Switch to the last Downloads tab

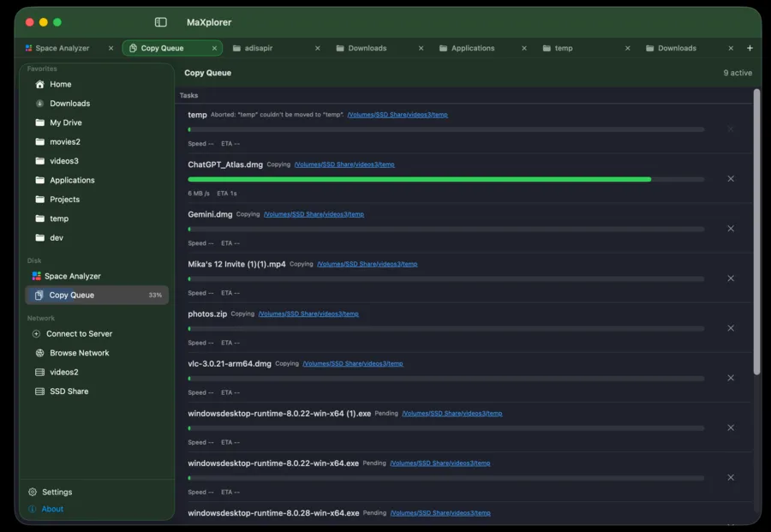[x=677, y=48]
